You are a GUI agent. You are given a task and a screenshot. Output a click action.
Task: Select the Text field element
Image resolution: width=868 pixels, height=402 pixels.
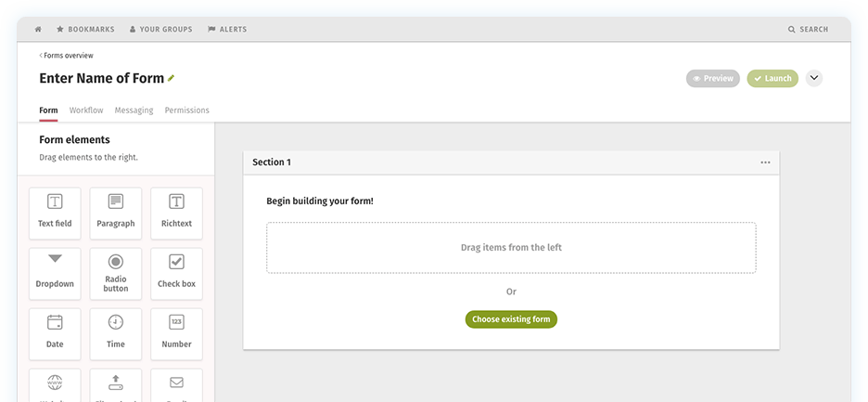tap(55, 214)
